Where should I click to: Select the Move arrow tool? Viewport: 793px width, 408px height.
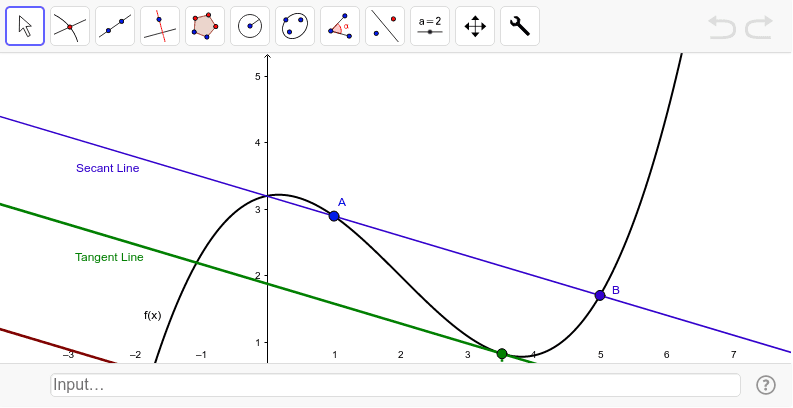25,26
